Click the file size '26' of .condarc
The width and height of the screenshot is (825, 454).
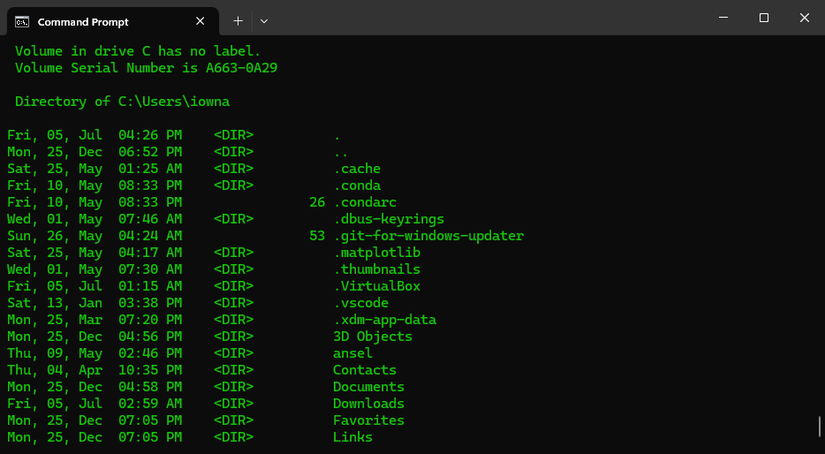317,203
